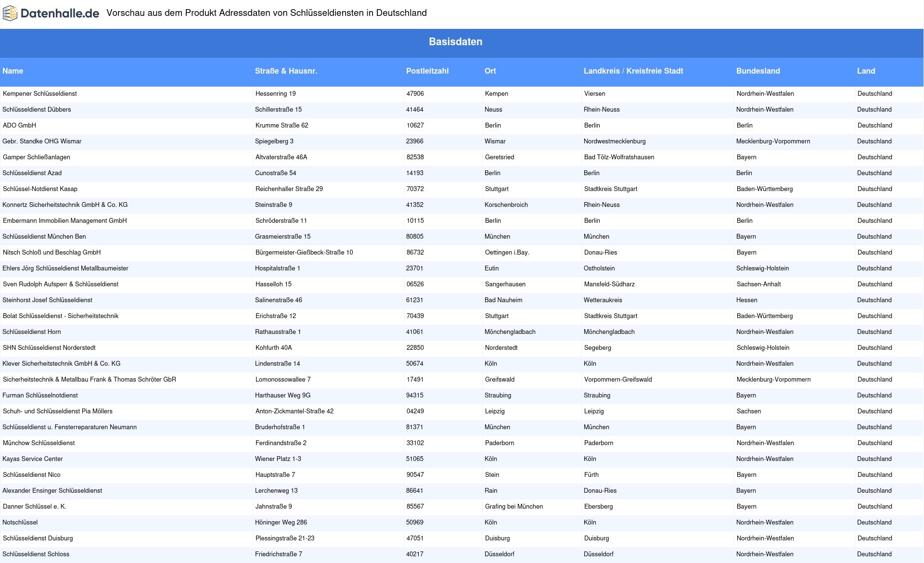924x563 pixels.
Task: Select Sicherheitstechnik & Metallbau Schröter GbR
Action: (90, 380)
